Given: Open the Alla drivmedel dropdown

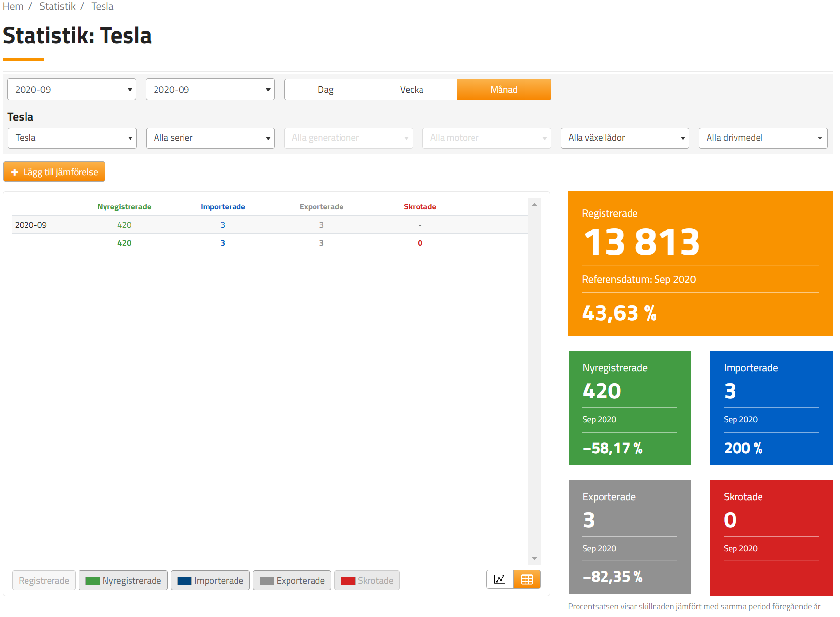Looking at the screenshot, I should coord(762,138).
